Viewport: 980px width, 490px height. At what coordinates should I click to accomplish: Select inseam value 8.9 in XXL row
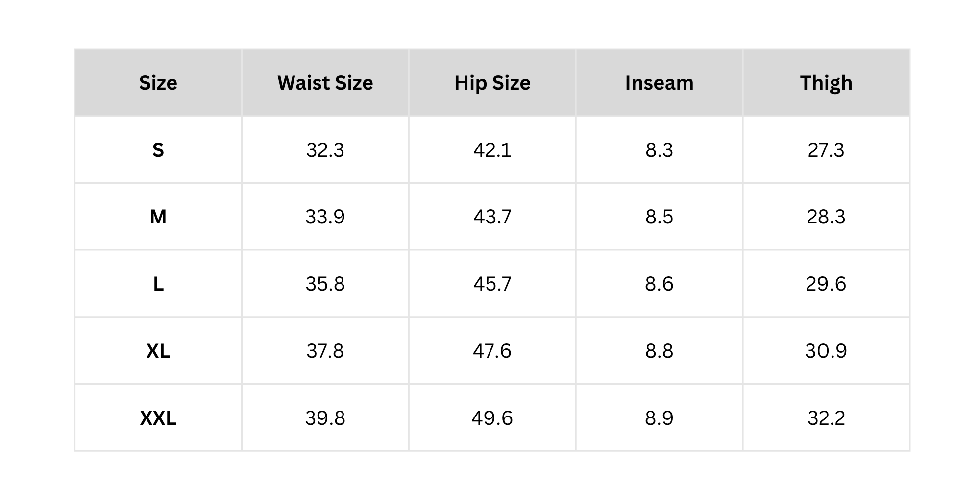[x=659, y=418]
